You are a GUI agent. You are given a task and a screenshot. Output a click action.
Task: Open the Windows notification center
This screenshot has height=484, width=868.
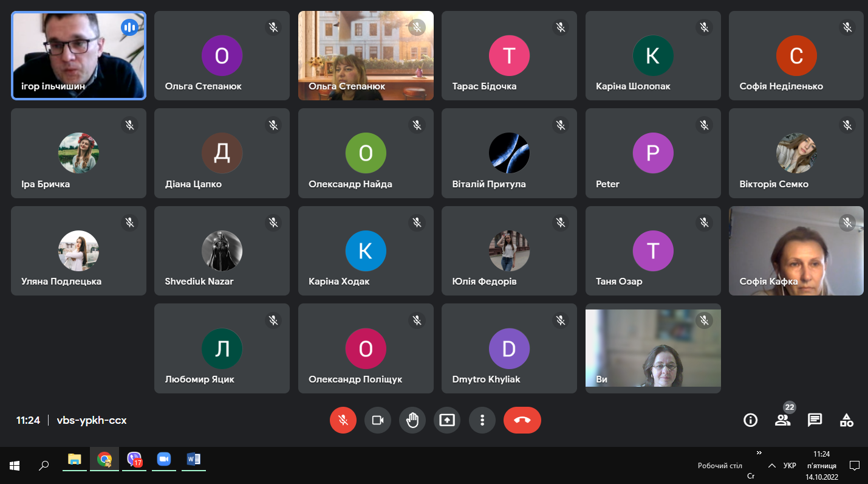coord(854,466)
